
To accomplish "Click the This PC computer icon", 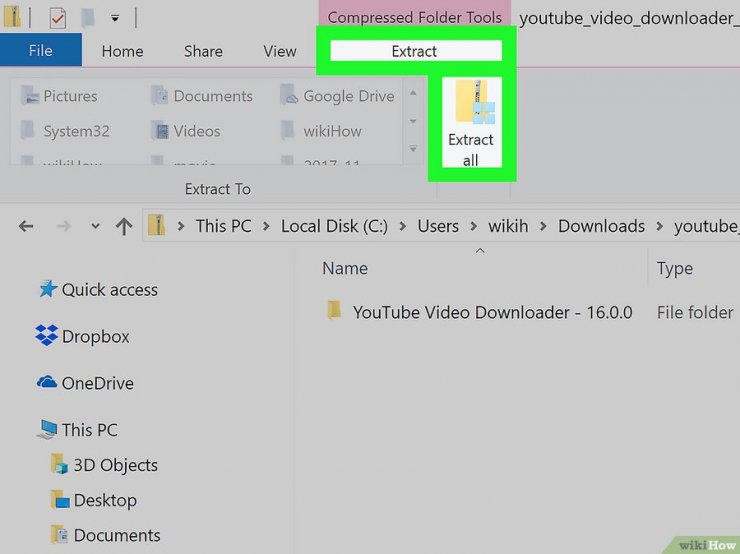I will coord(47,429).
